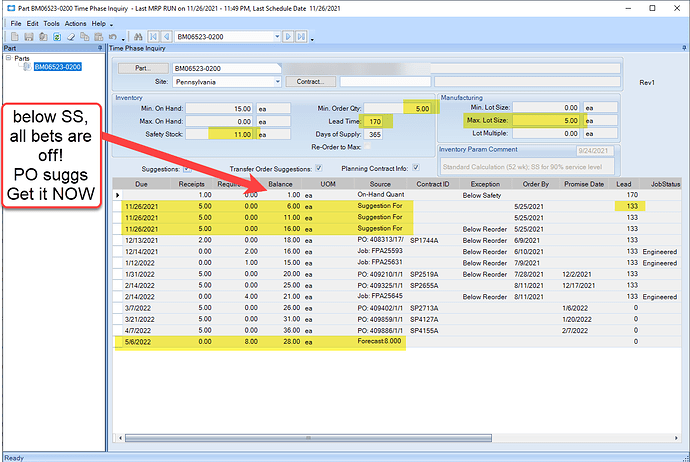Open the File menu

[x=16, y=24]
